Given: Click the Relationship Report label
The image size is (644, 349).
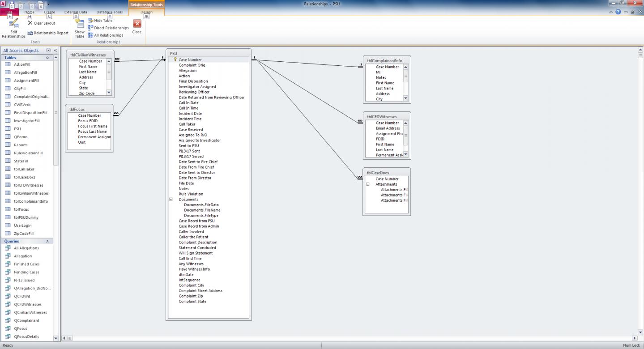Looking at the screenshot, I should [x=51, y=33].
